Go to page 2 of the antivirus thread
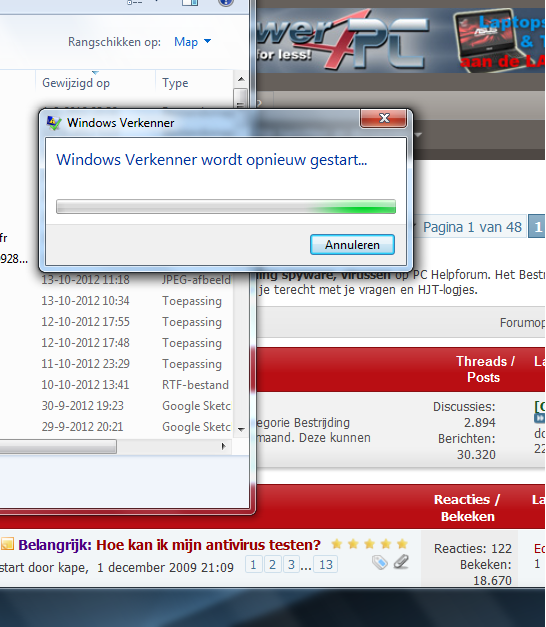The height and width of the screenshot is (627, 546). pyautogui.click(x=272, y=565)
